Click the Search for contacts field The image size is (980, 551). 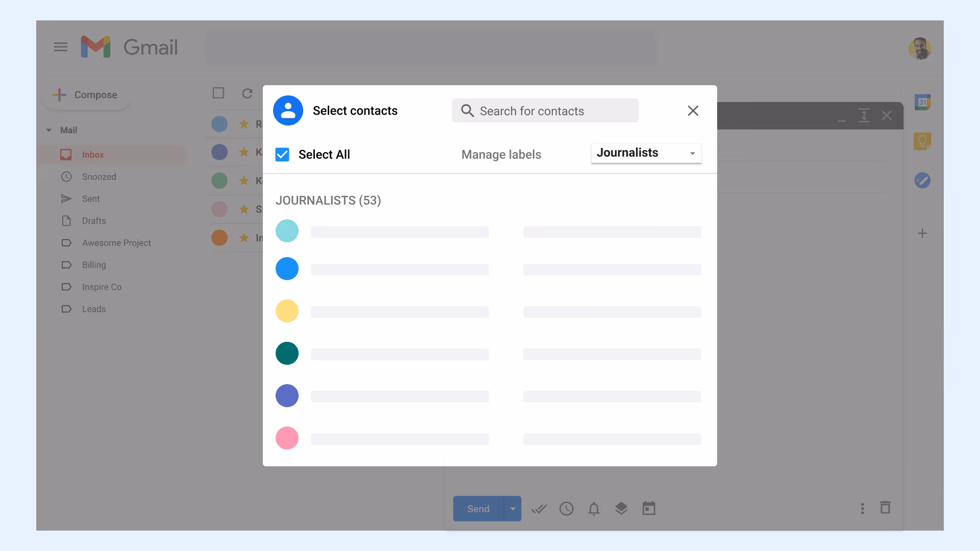545,111
